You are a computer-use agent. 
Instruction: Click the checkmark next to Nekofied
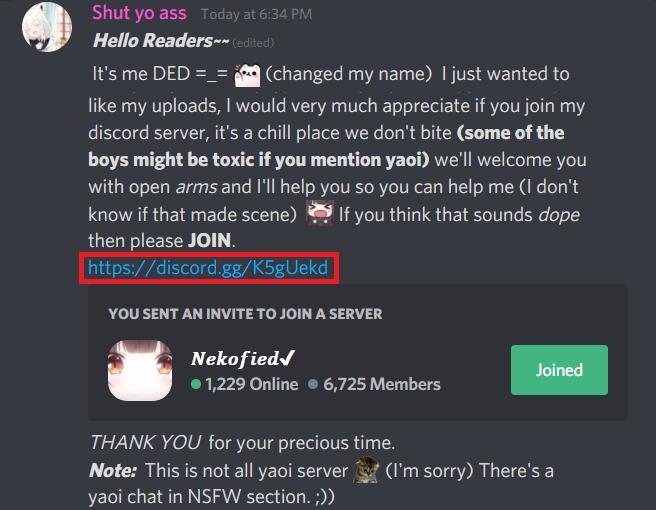tap(287, 358)
